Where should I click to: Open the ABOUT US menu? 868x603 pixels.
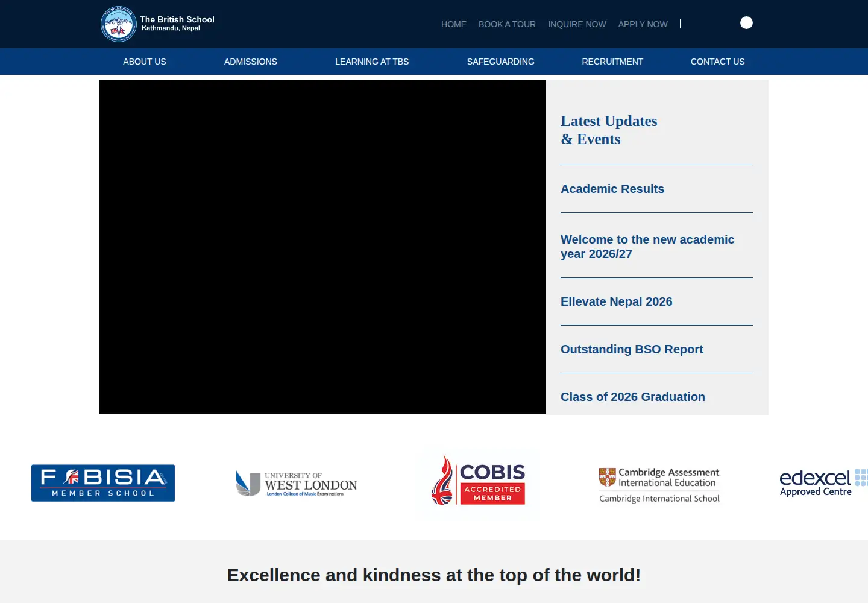pyautogui.click(x=145, y=62)
